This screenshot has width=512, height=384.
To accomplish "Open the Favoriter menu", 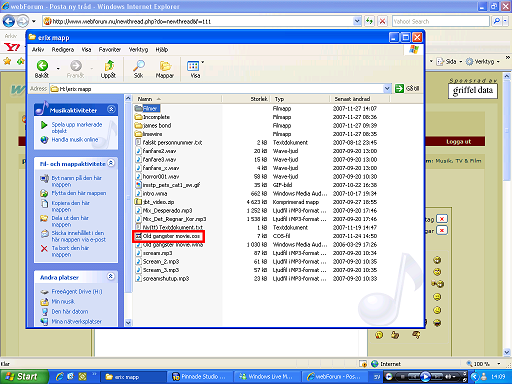I will click(x=110, y=50).
